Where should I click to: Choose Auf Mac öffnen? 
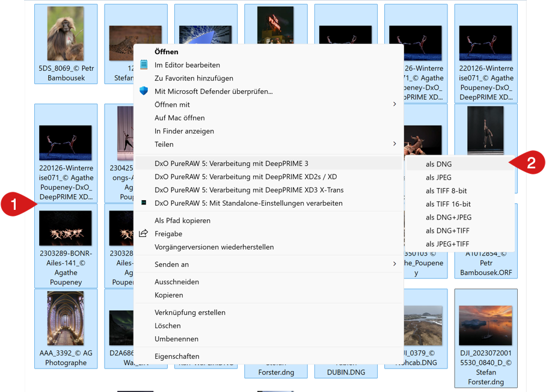point(180,118)
